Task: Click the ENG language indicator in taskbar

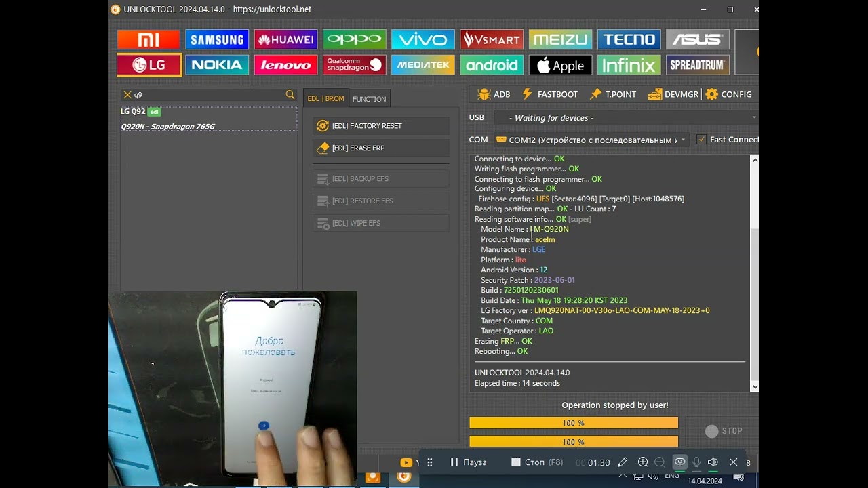Action: [672, 476]
